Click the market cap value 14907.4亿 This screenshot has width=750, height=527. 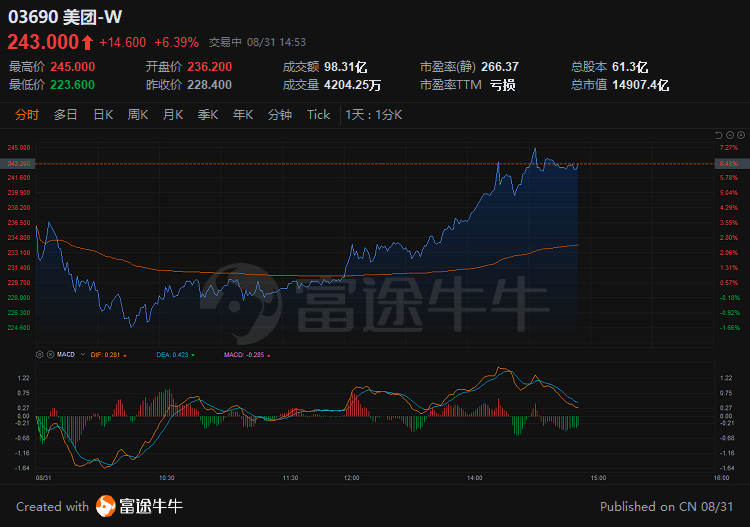tap(640, 85)
